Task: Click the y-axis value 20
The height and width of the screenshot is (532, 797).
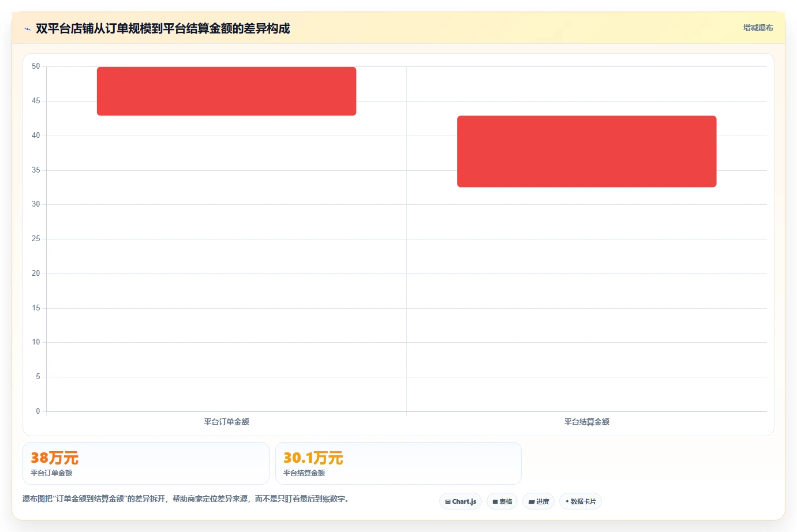Action: point(36,274)
